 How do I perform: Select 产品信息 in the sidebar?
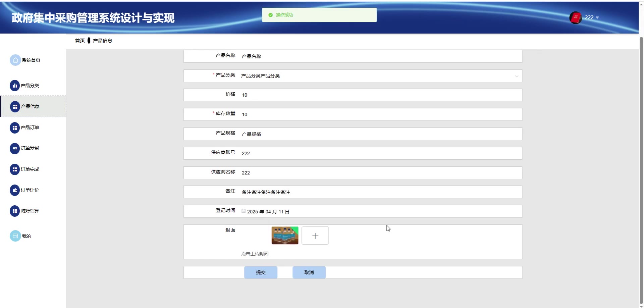tap(34, 106)
